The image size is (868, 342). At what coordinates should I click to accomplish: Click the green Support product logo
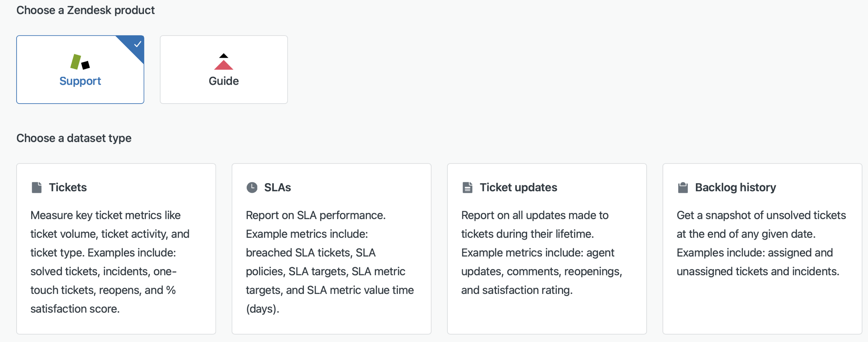click(80, 62)
